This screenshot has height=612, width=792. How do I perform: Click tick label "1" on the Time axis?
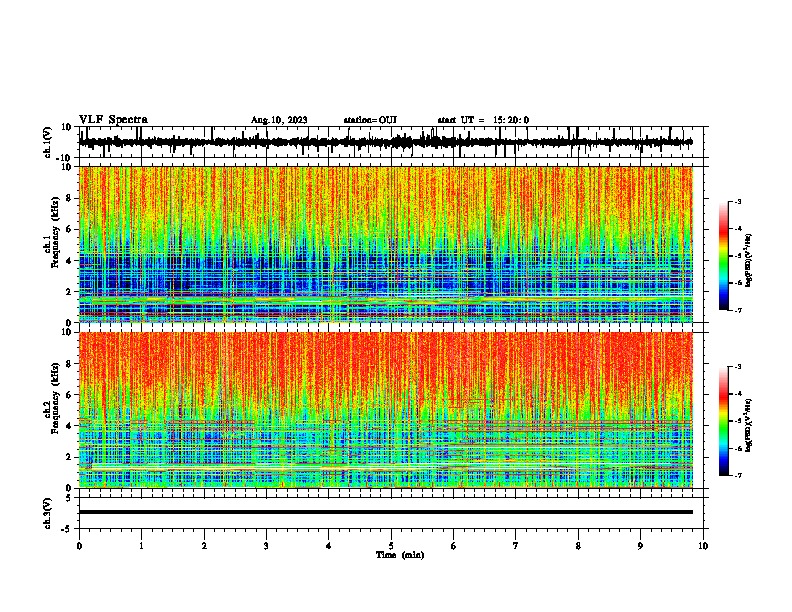pos(141,546)
